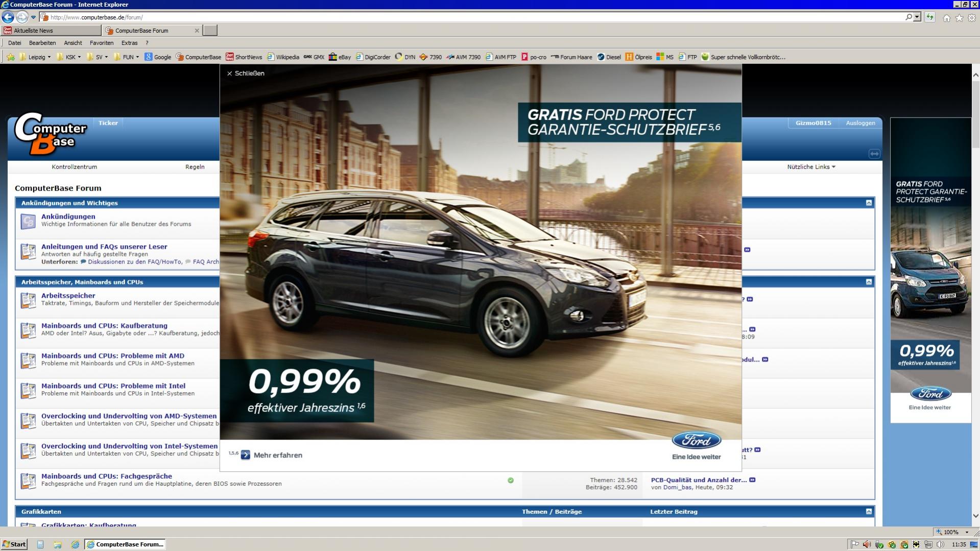Image resolution: width=980 pixels, height=551 pixels.
Task: Click the refresh page icon
Action: 930,17
